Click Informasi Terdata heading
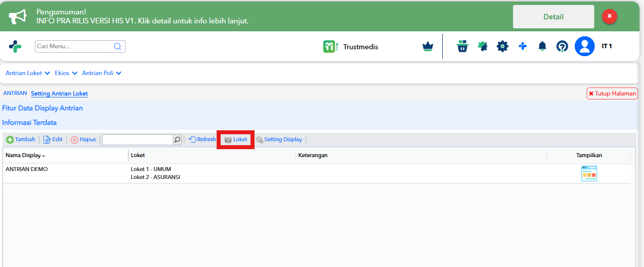 click(29, 122)
